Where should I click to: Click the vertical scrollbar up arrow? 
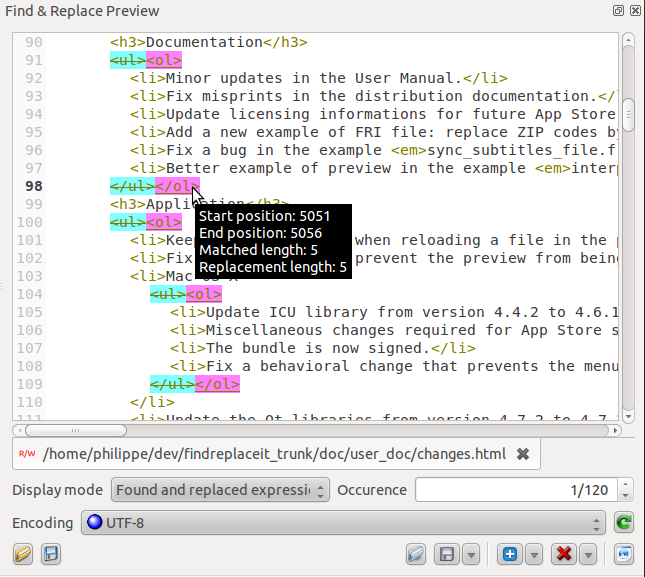pos(628,41)
